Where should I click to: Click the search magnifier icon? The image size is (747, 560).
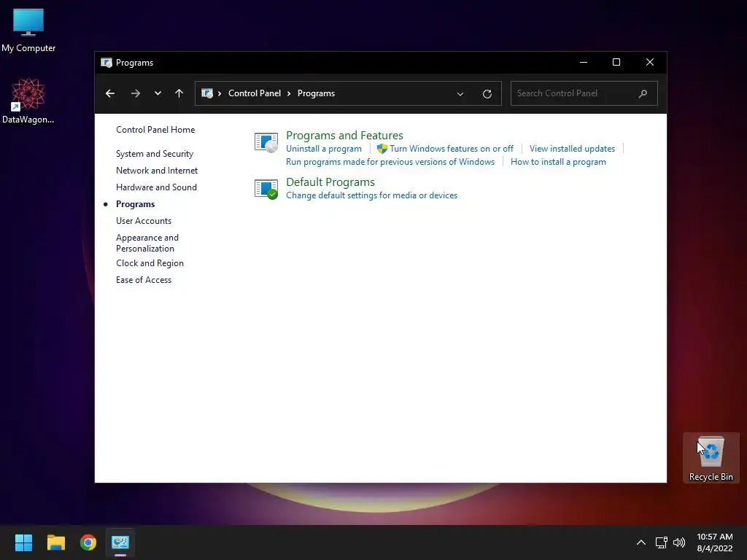click(643, 93)
